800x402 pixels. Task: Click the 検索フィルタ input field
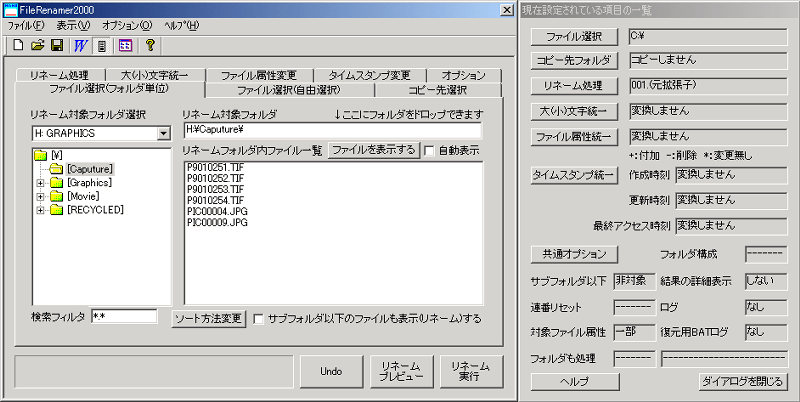pyautogui.click(x=124, y=316)
